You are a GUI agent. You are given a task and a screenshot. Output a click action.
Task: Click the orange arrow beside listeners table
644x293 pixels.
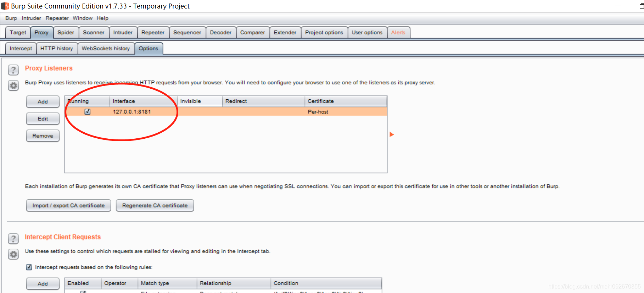tap(392, 134)
